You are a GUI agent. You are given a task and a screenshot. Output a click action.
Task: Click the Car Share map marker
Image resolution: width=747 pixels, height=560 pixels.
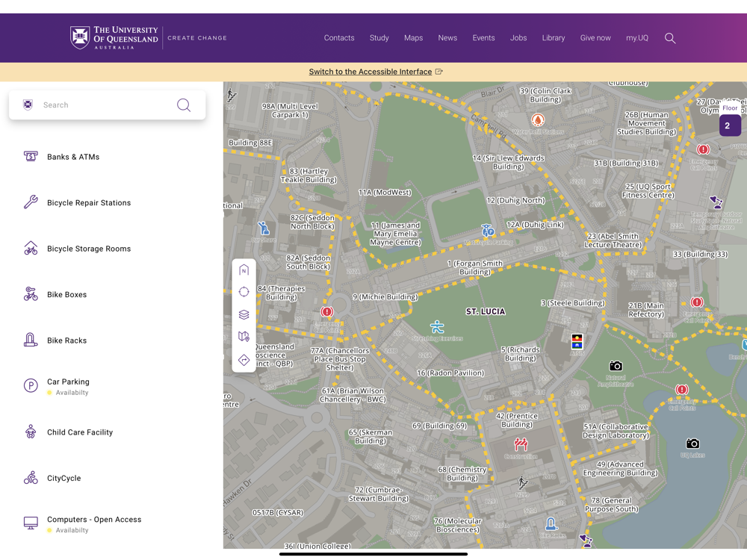coord(264,228)
